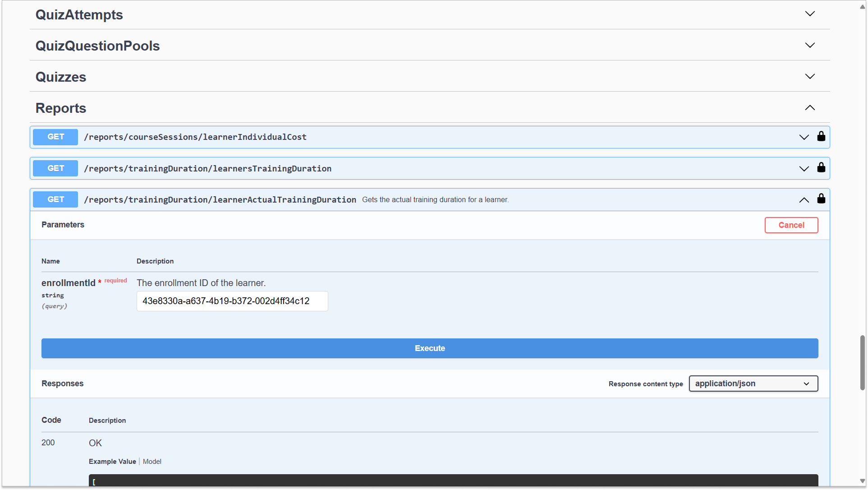Click lock icon on learnerIndividualCost endpoint
Screen dimensions: 868x490
(x=821, y=137)
